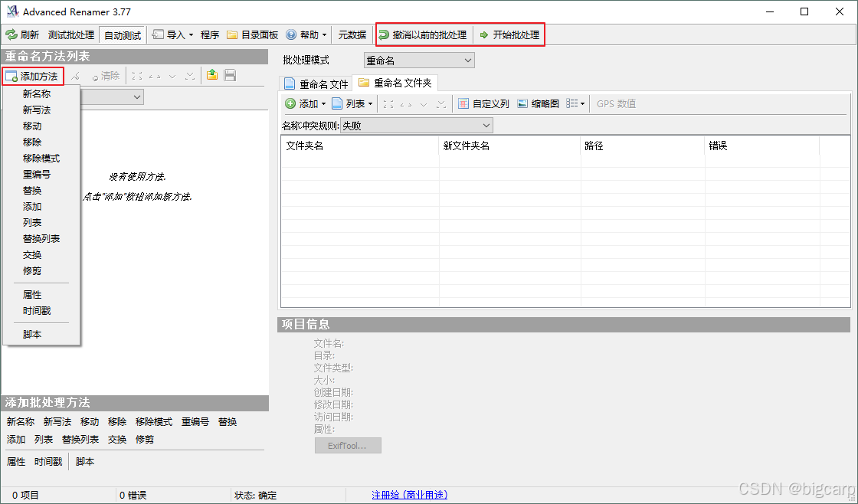The width and height of the screenshot is (858, 504).
Task: Click move-to-top icon in the folder list toolbar
Action: 388,103
